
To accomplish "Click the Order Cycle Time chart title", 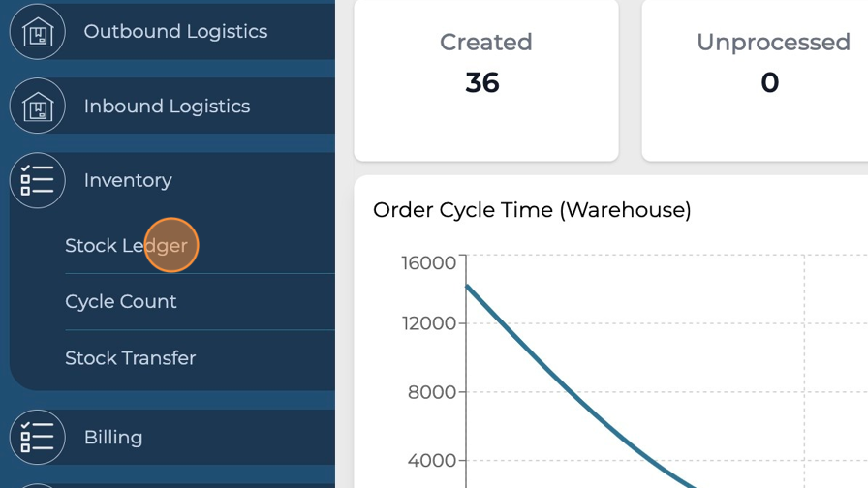I will click(x=532, y=210).
